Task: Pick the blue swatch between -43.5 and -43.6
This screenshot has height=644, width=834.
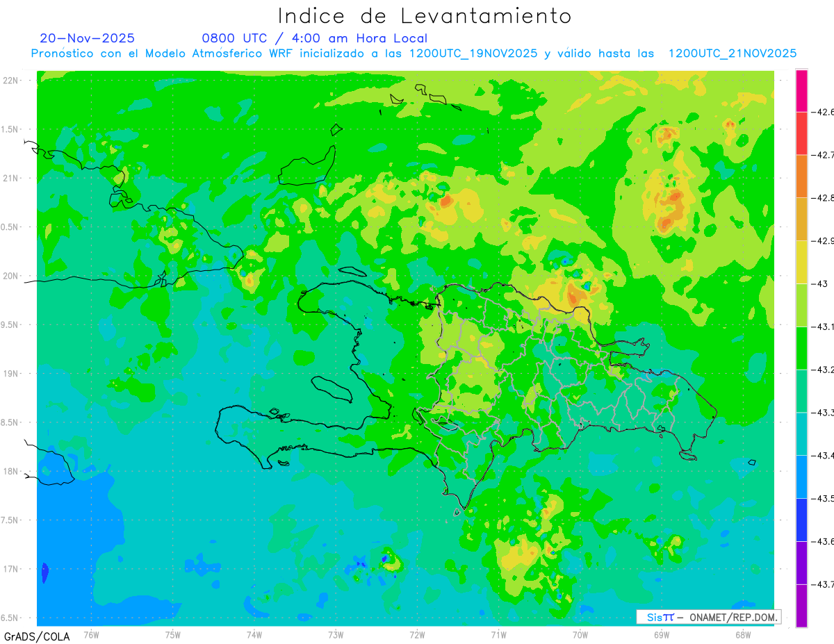Action: (x=801, y=520)
